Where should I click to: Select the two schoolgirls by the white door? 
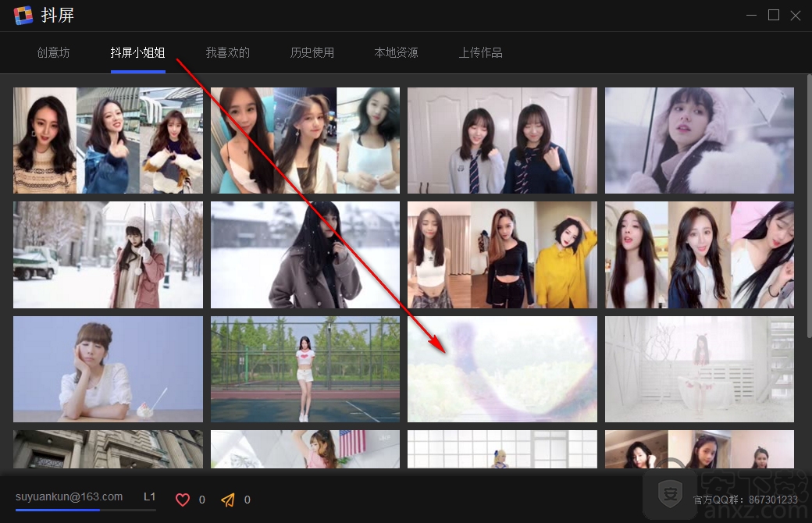pyautogui.click(x=502, y=141)
